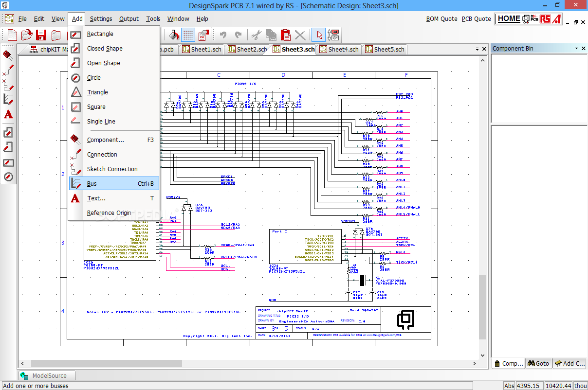This screenshot has height=390, width=588.
Task: Open the Add C... panel tab
Action: pyautogui.click(x=569, y=363)
